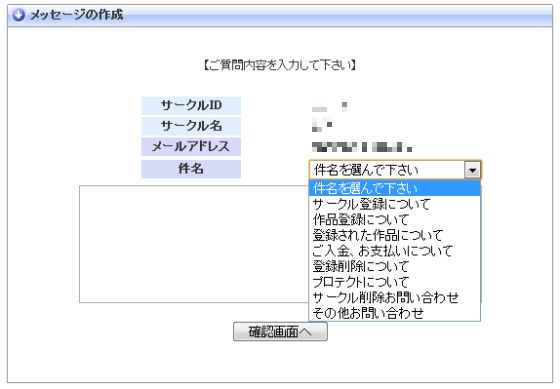Click the サークルID label
The height and width of the screenshot is (389, 560).
[191, 105]
